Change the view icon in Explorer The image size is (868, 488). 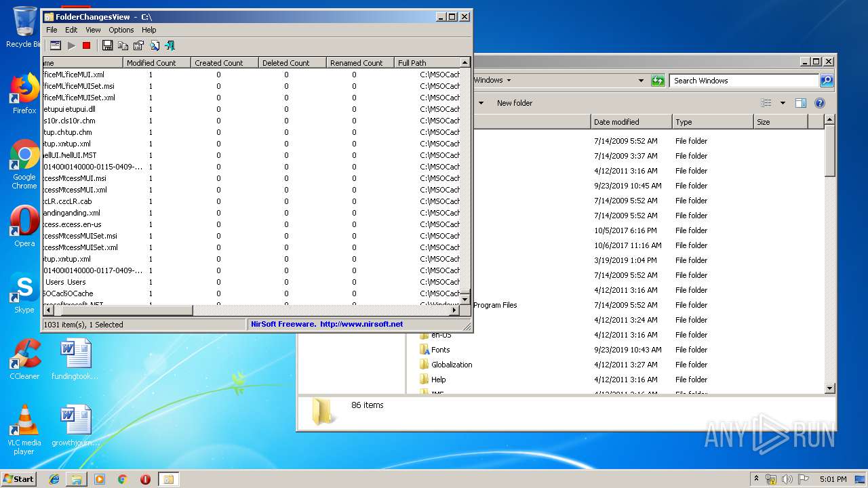pos(766,103)
